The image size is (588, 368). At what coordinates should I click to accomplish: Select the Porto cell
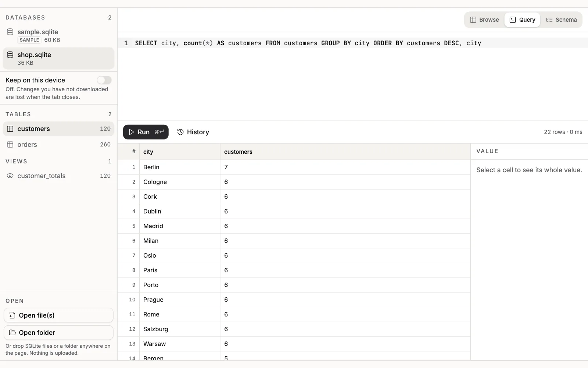pyautogui.click(x=180, y=285)
